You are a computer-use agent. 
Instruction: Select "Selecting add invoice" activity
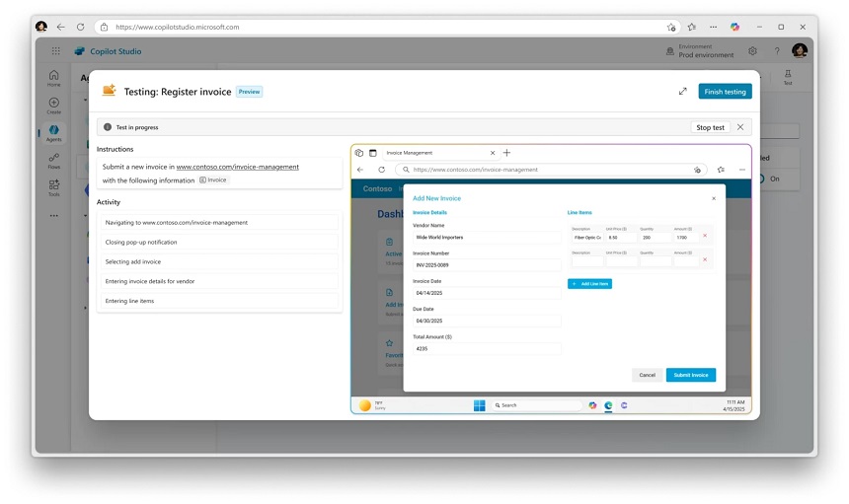(219, 261)
